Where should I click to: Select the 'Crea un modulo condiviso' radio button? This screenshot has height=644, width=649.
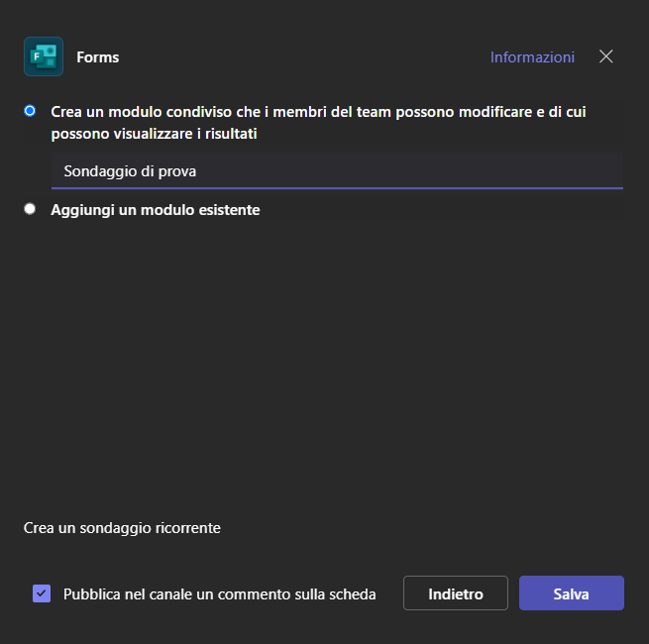click(x=30, y=111)
